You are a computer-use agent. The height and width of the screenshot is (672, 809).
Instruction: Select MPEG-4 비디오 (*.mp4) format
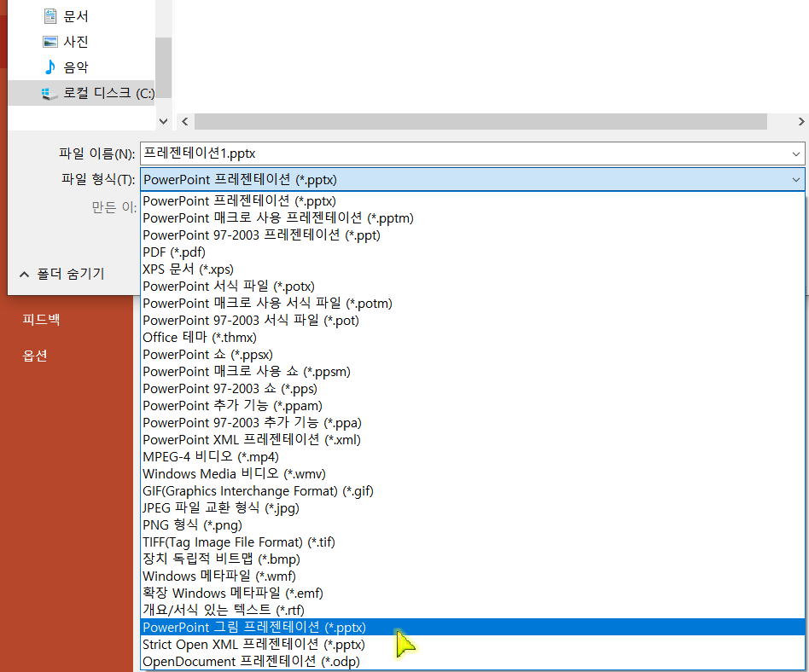coord(473,457)
